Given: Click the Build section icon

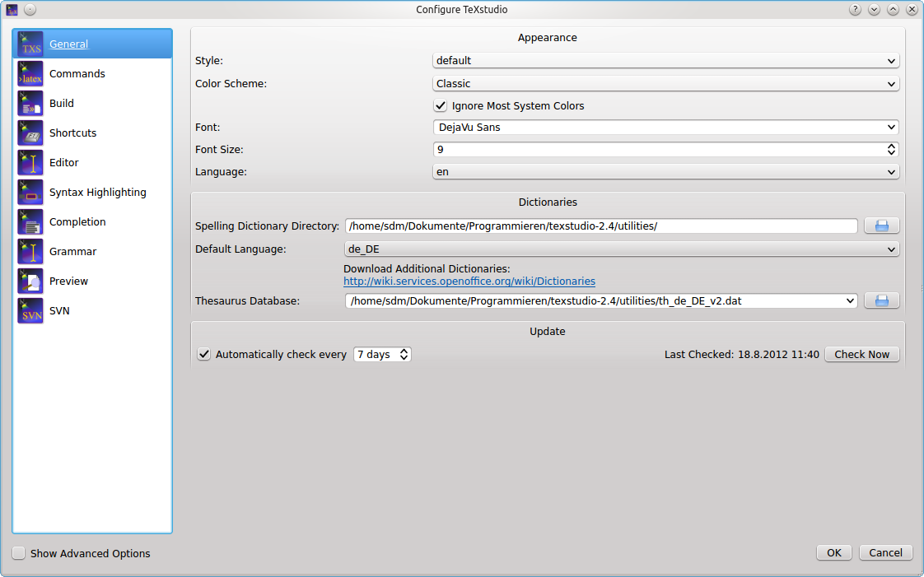Looking at the screenshot, I should tap(30, 103).
